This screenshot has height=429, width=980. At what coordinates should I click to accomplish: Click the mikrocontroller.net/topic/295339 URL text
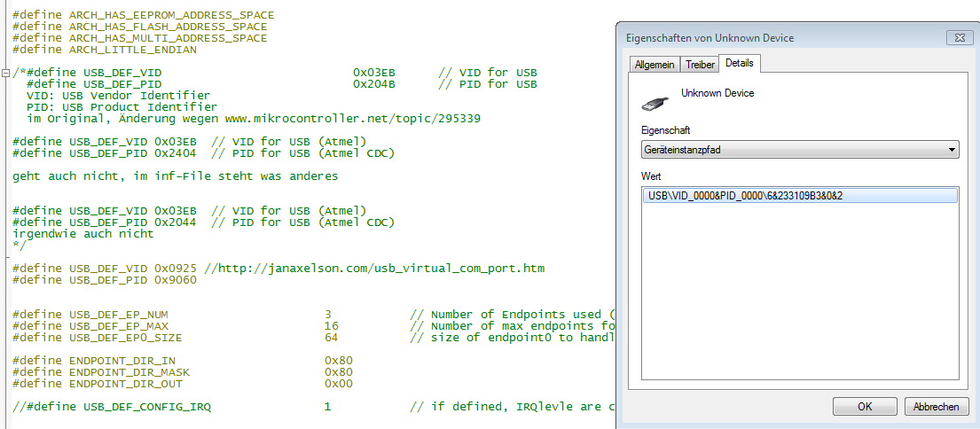click(352, 118)
